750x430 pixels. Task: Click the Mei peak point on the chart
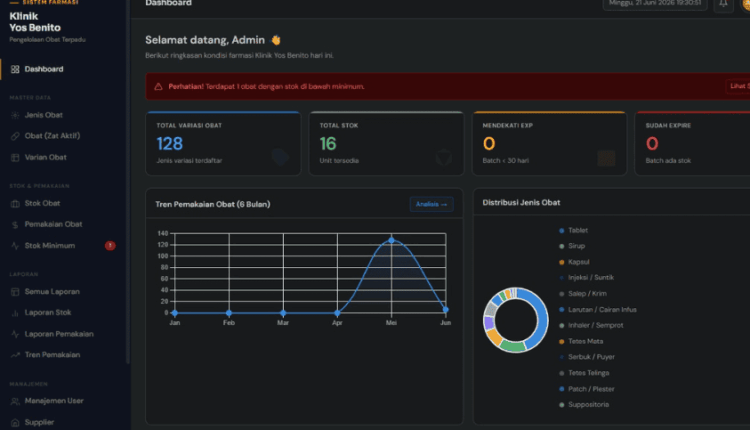[391, 240]
